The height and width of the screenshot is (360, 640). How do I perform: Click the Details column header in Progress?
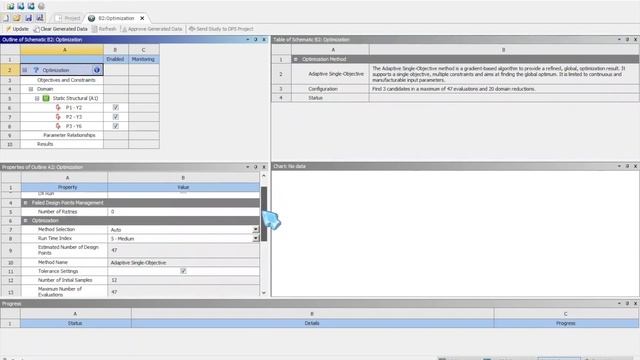[x=312, y=323]
